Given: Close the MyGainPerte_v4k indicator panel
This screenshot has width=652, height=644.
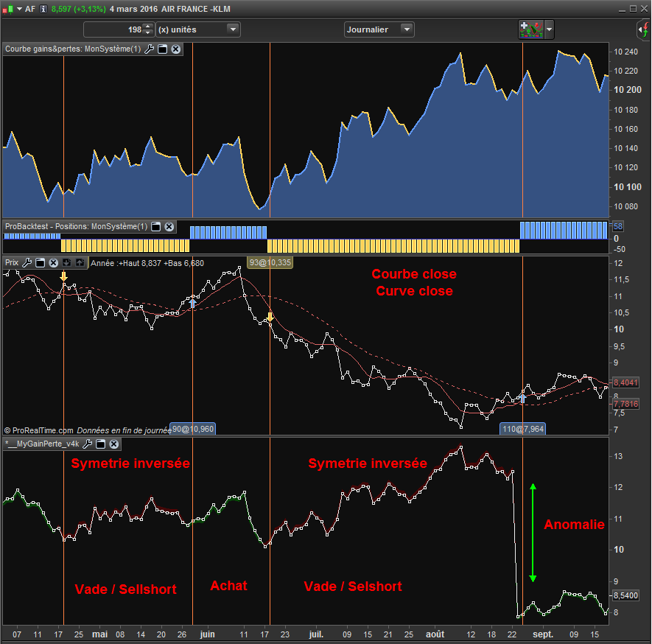Looking at the screenshot, I should 114,444.
